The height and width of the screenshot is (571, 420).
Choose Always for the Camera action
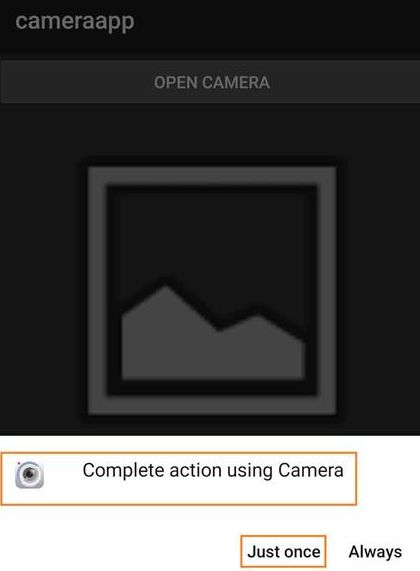click(375, 552)
